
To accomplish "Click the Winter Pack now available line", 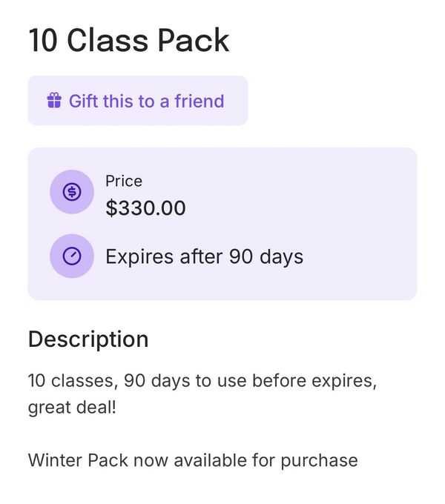I will coord(193,460).
